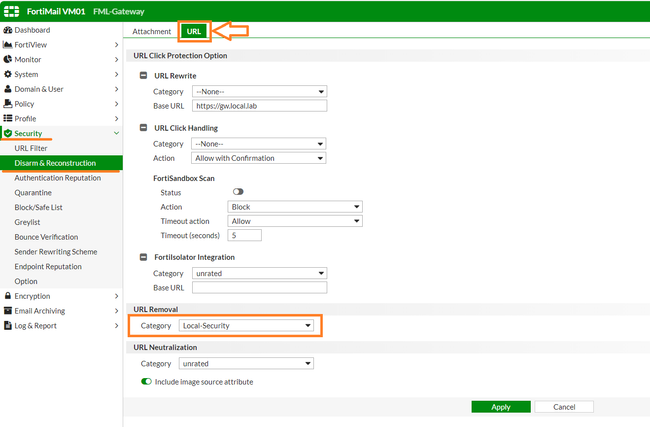Click the Email Archiving envelope icon
Screen dimensions: 650x427
(8, 311)
